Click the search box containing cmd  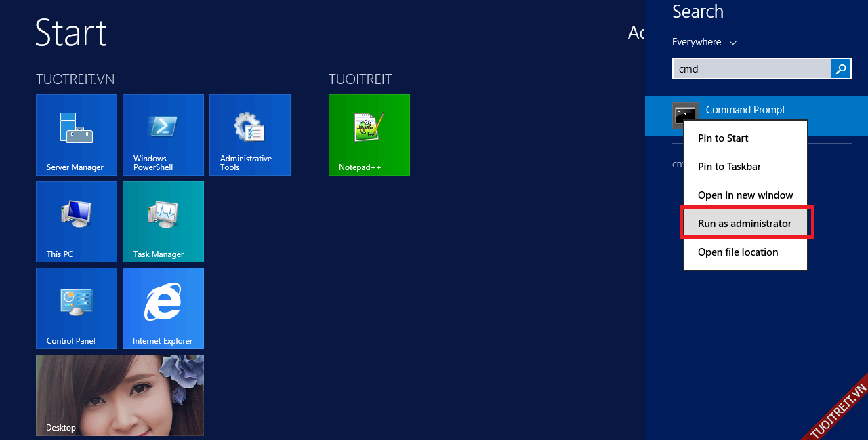click(x=751, y=68)
